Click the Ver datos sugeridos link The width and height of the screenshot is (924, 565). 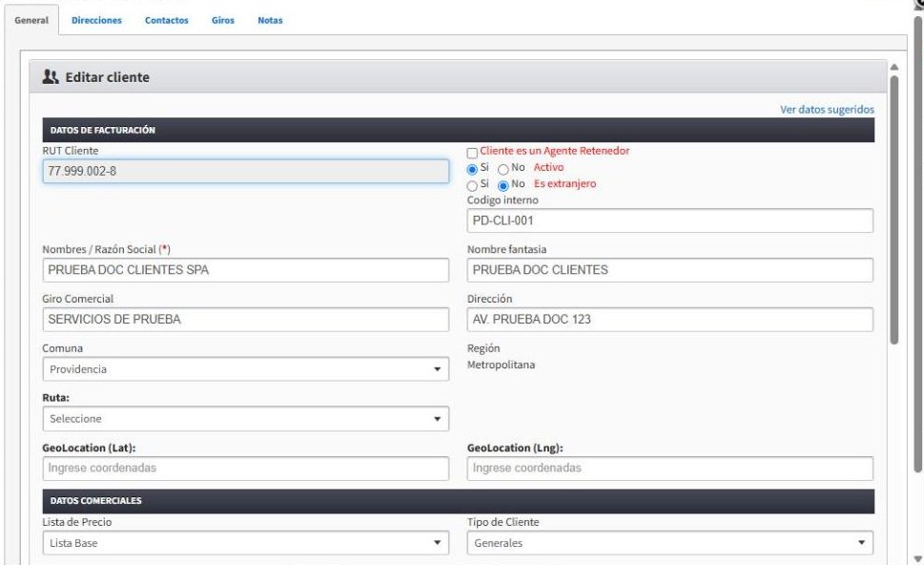coord(828,109)
